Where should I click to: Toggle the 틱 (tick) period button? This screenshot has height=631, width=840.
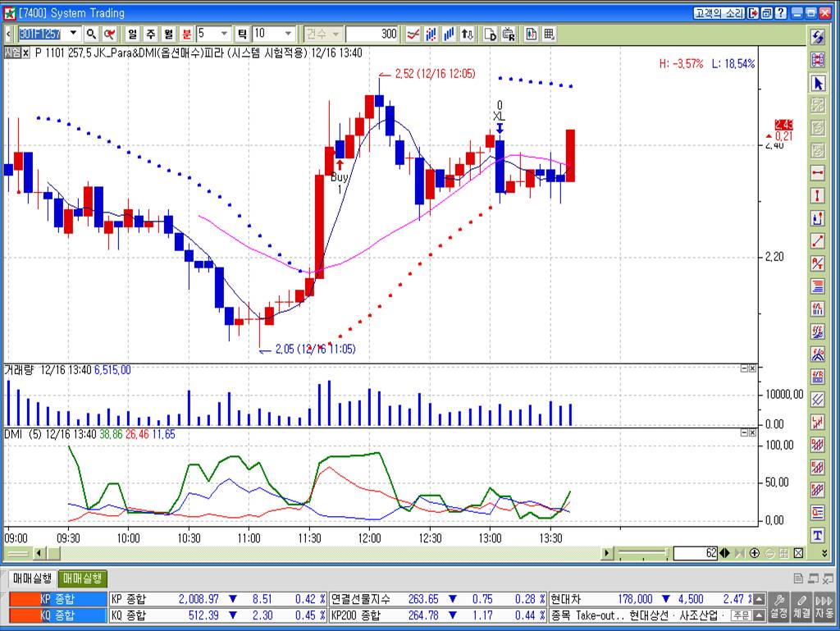[242, 34]
